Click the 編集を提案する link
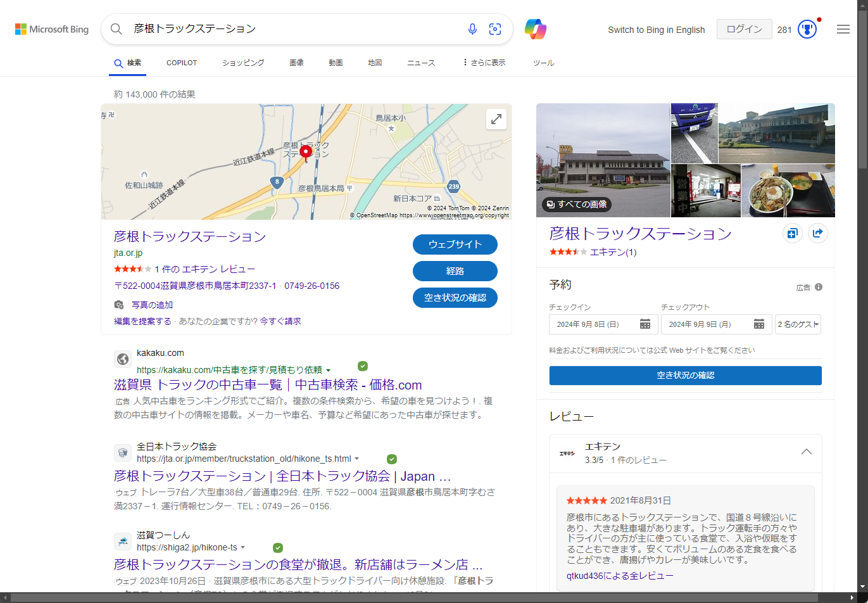Screen dimensions: 868x603 (142, 321)
